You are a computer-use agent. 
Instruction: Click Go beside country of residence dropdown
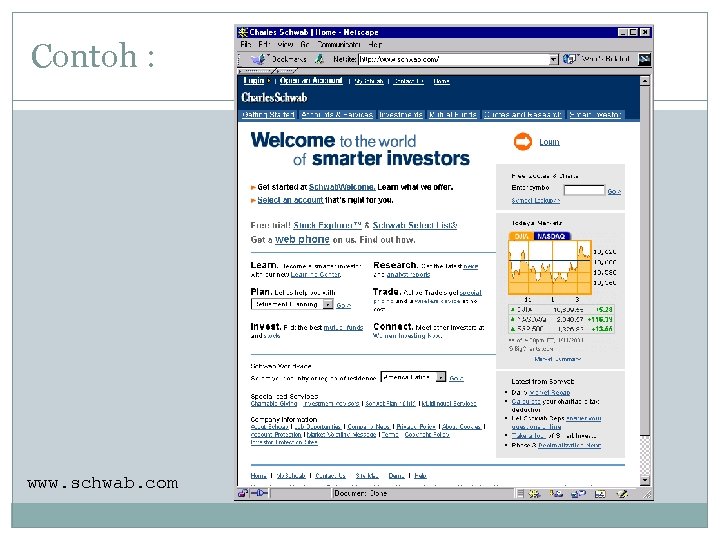pos(456,378)
